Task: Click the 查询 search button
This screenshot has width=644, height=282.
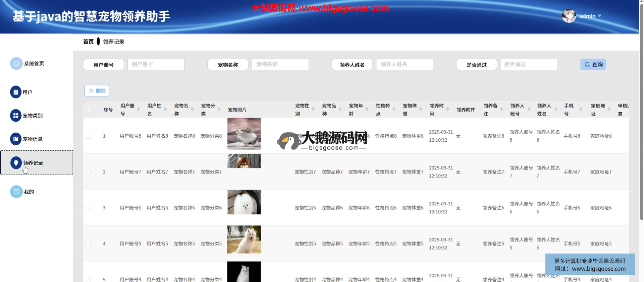Action: [593, 65]
